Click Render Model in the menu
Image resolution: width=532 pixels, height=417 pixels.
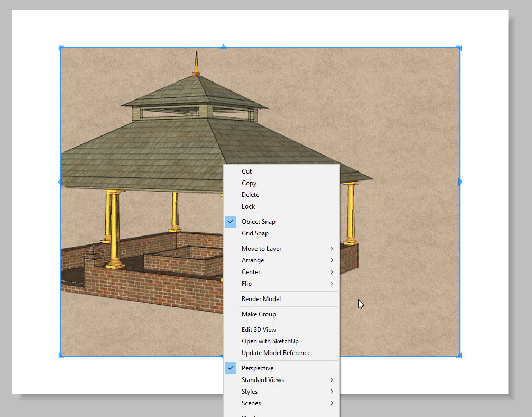261,299
